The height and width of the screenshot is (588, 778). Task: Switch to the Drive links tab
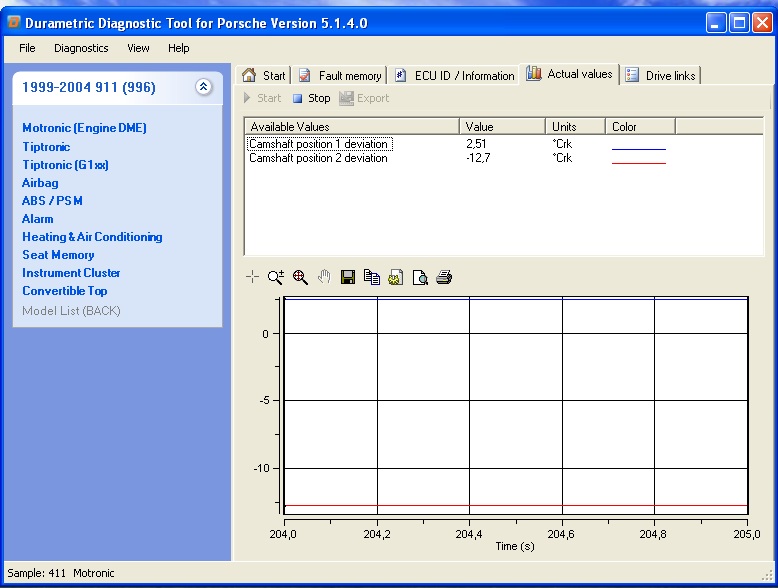coord(661,75)
